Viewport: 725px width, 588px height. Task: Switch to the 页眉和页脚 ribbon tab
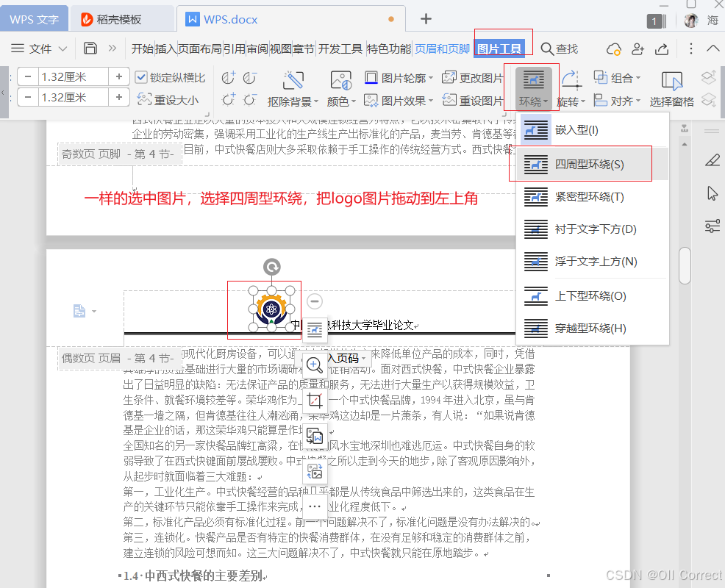(x=442, y=49)
